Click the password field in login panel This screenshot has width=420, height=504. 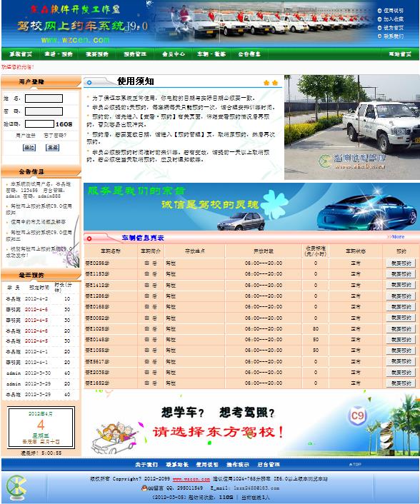(44, 111)
